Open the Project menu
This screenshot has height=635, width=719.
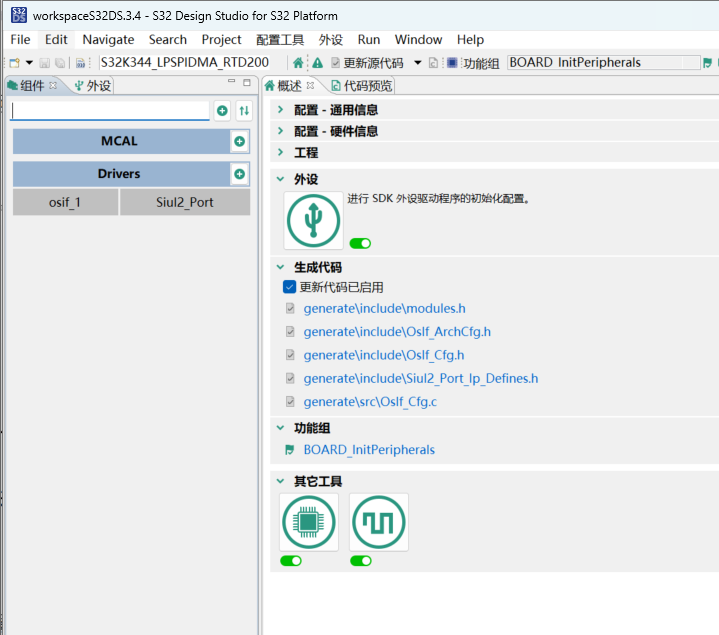pyautogui.click(x=221, y=40)
